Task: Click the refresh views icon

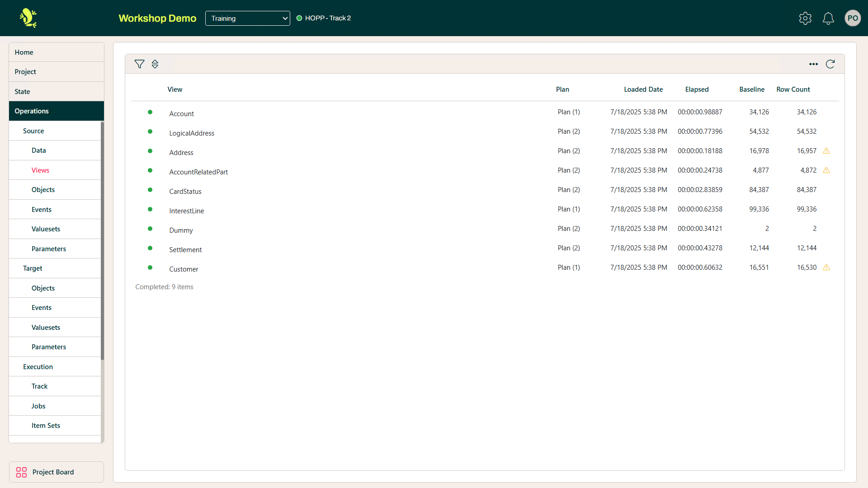Action: click(x=830, y=64)
